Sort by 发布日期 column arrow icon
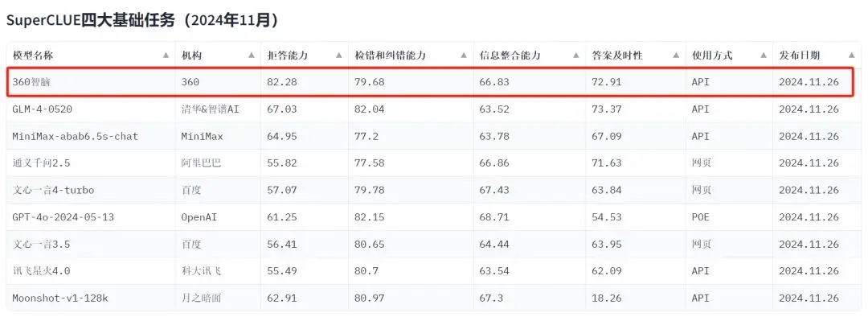Viewport: 868px width, 317px height. click(x=851, y=56)
